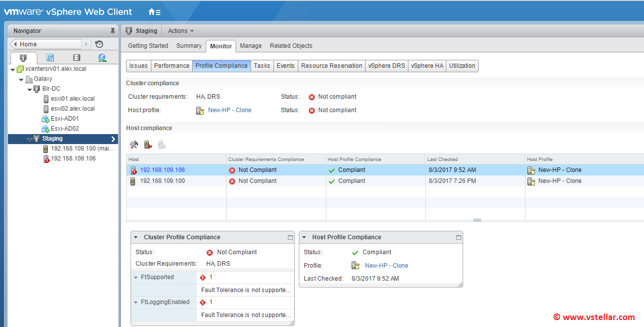Collapse the Cluster Profile Compliance panel header arrow

click(136, 238)
